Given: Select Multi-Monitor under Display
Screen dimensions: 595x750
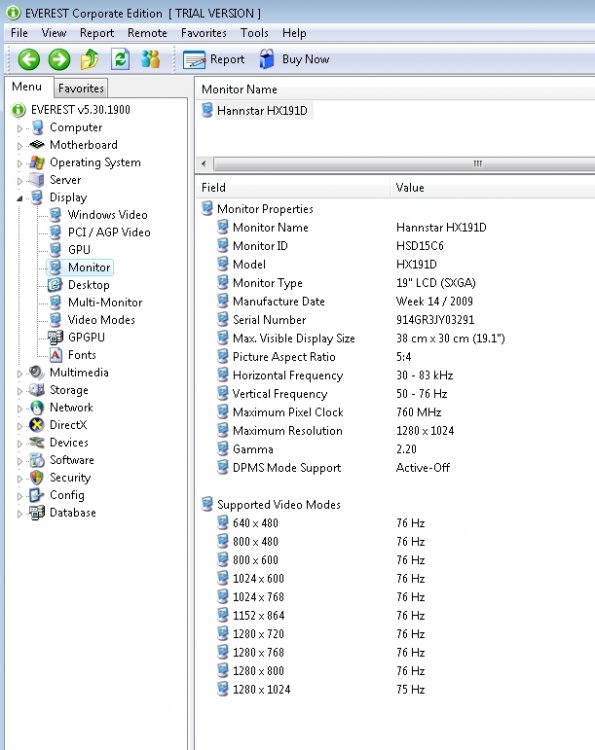Looking at the screenshot, I should [105, 302].
